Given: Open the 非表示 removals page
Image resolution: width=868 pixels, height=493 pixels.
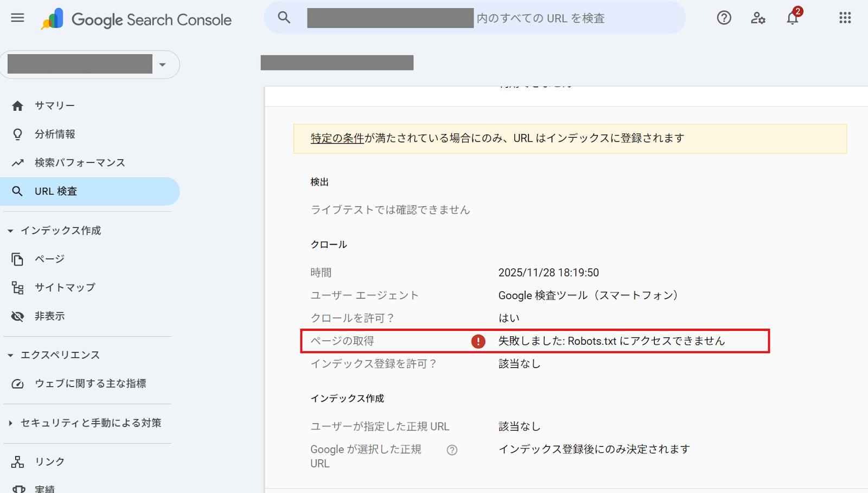Looking at the screenshot, I should [x=49, y=316].
